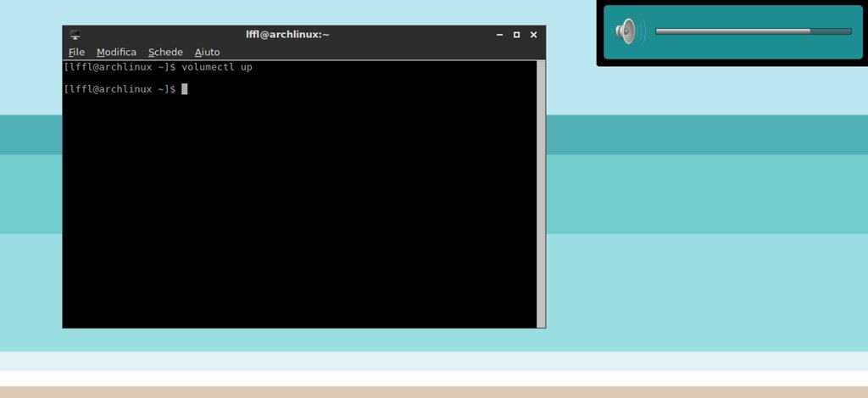Open the Aiuto menu

coord(207,52)
